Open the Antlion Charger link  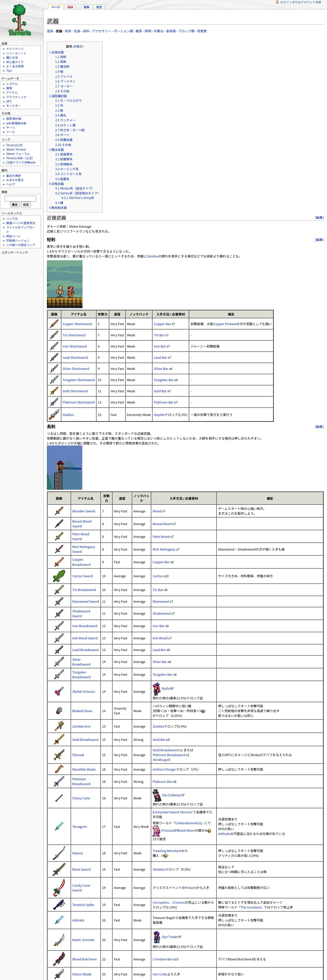tap(164, 769)
